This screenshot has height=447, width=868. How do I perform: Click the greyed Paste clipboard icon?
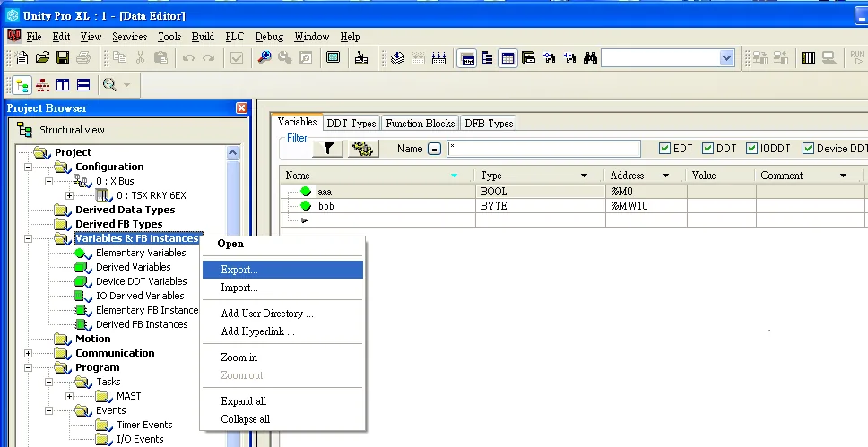(161, 57)
